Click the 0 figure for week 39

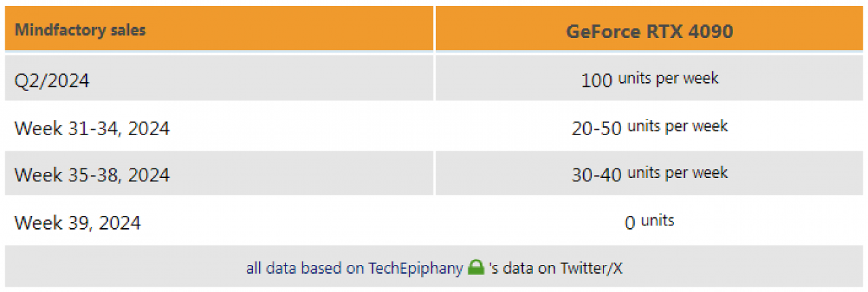[x=630, y=223]
